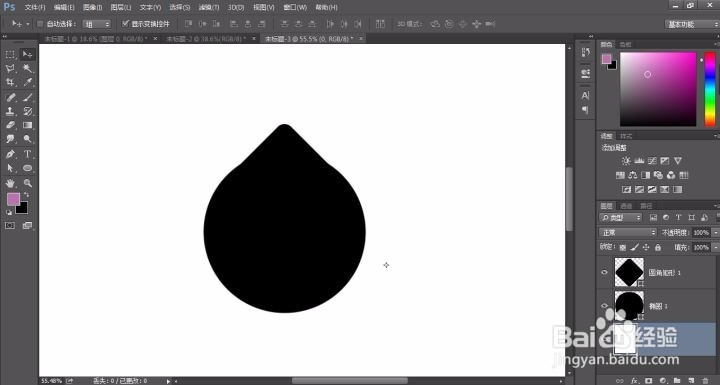Screen dimensions: 720x385
Task: Toggle lock transparent pixels
Action: (x=623, y=247)
